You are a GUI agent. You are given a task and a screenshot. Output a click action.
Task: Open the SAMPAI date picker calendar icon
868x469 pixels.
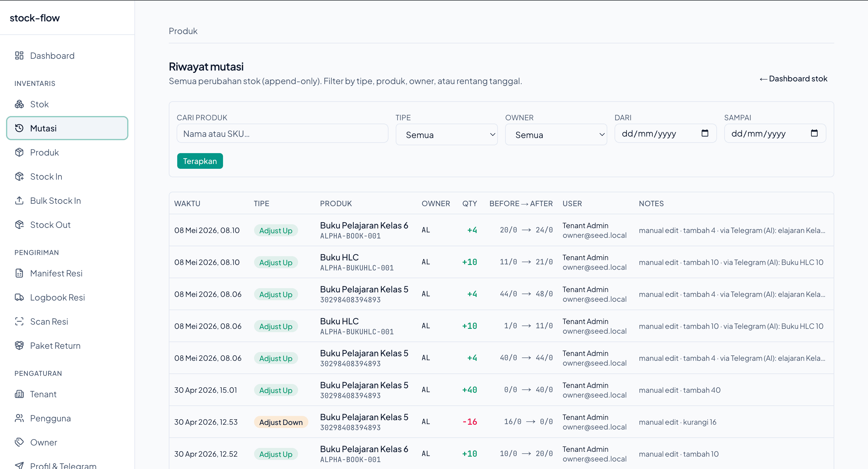(x=814, y=133)
